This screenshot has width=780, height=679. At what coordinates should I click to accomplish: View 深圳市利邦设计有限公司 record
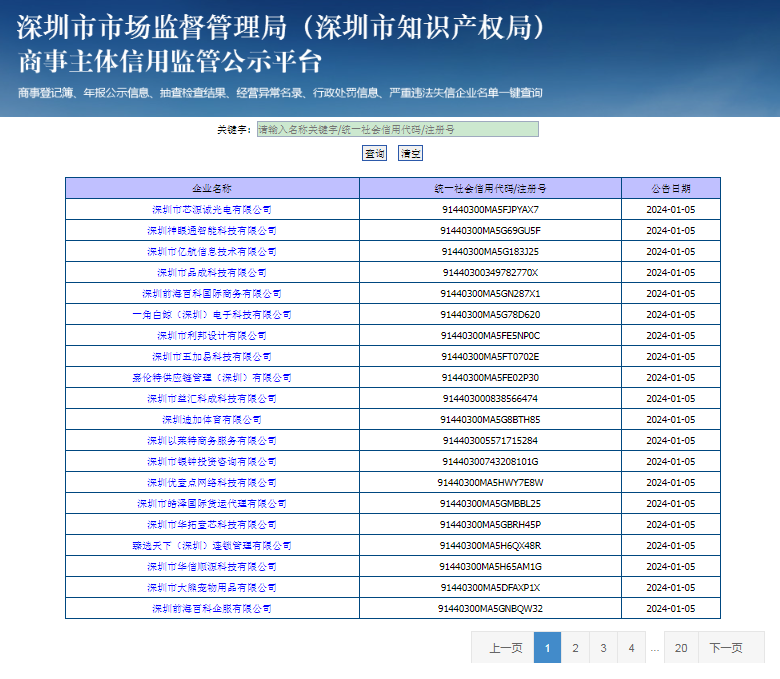(212, 335)
